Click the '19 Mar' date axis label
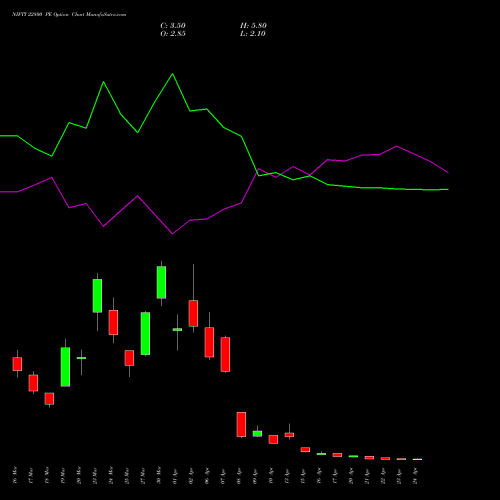 (x=63, y=475)
